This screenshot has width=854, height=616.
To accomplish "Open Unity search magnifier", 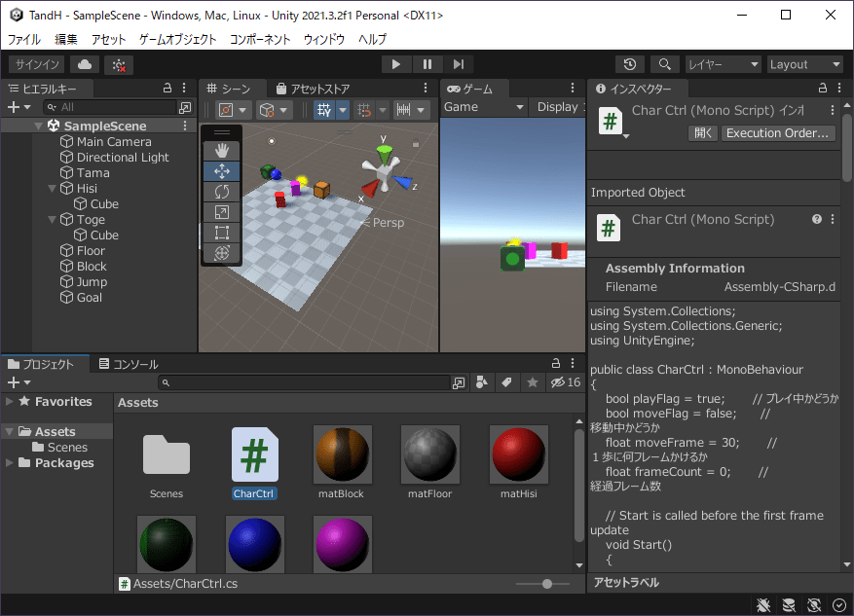I will (664, 64).
